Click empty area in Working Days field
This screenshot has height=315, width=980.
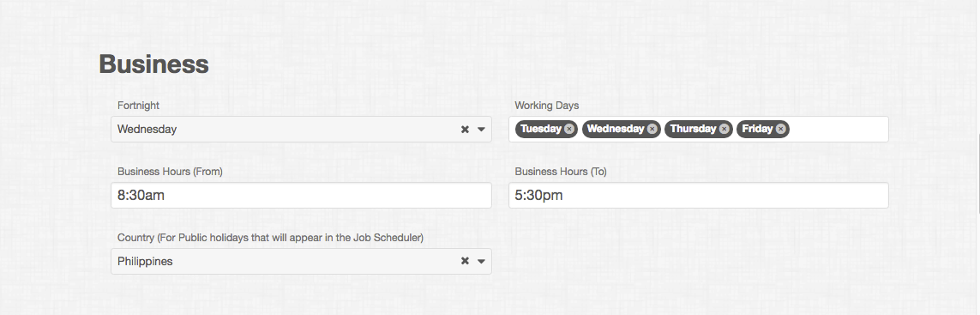click(x=838, y=129)
